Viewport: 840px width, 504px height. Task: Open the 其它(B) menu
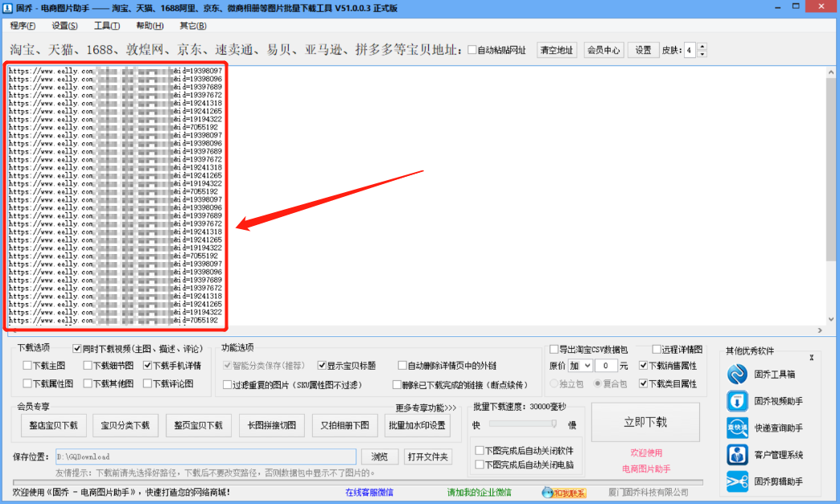click(x=193, y=26)
